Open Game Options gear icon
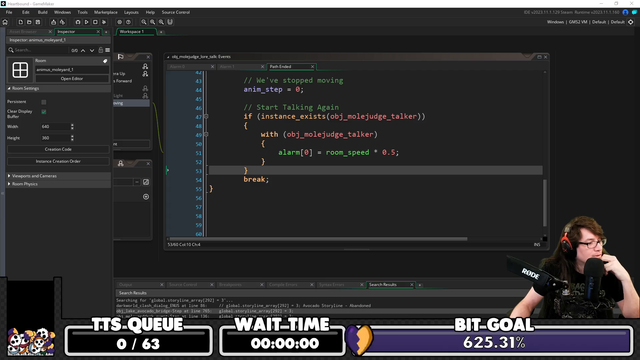Screen dimensions: 640x360 coord(119,22)
